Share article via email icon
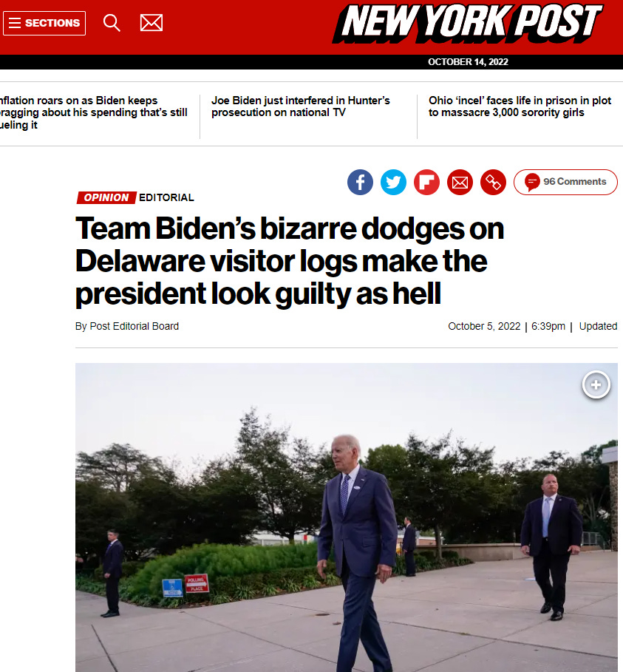This screenshot has width=623, height=672. pyautogui.click(x=460, y=182)
